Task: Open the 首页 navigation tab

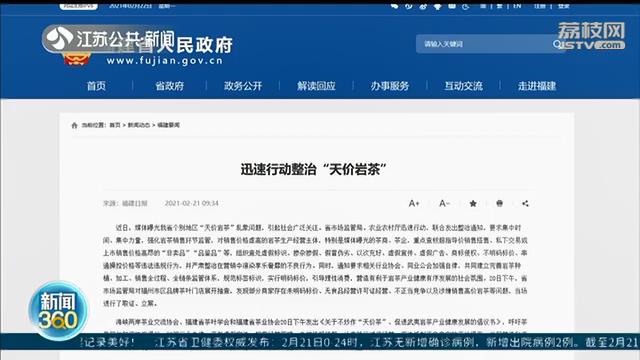Action: (96, 86)
